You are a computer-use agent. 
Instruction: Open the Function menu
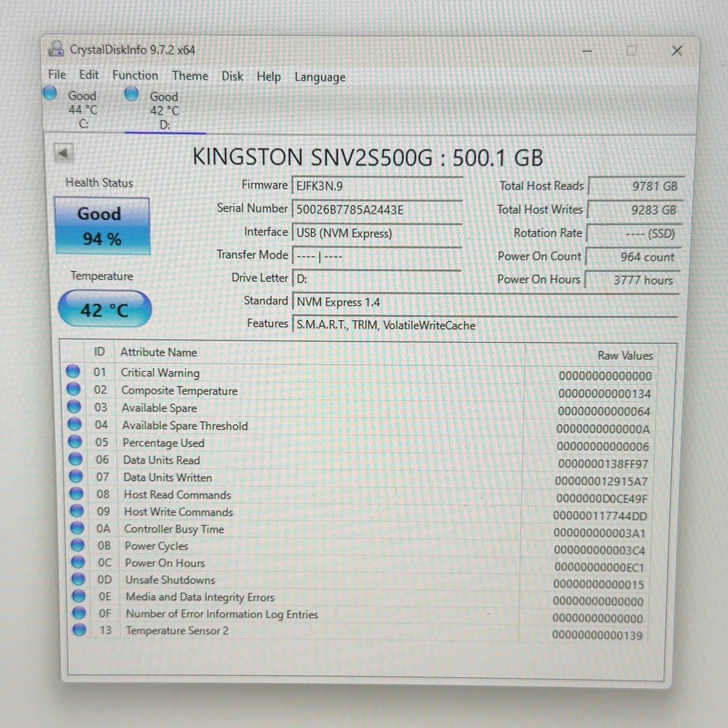point(135,75)
